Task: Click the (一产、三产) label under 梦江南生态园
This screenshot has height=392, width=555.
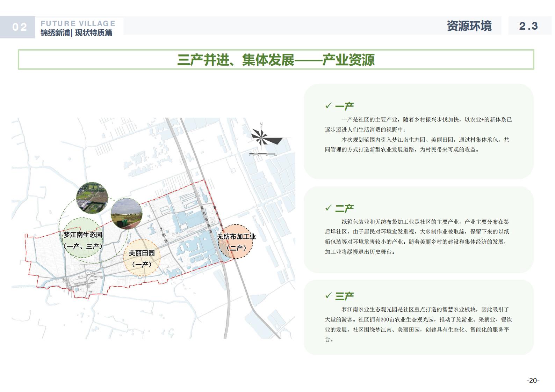Action: 83,246
